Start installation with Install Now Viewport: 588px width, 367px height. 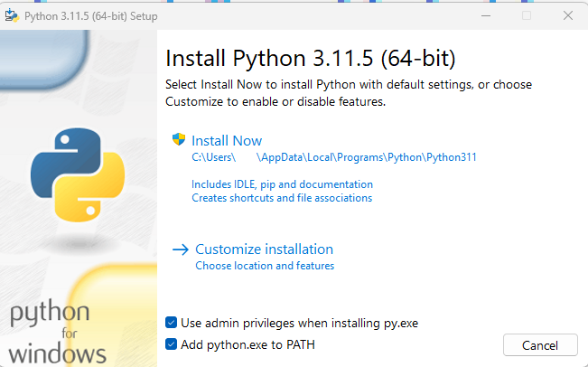tap(227, 141)
